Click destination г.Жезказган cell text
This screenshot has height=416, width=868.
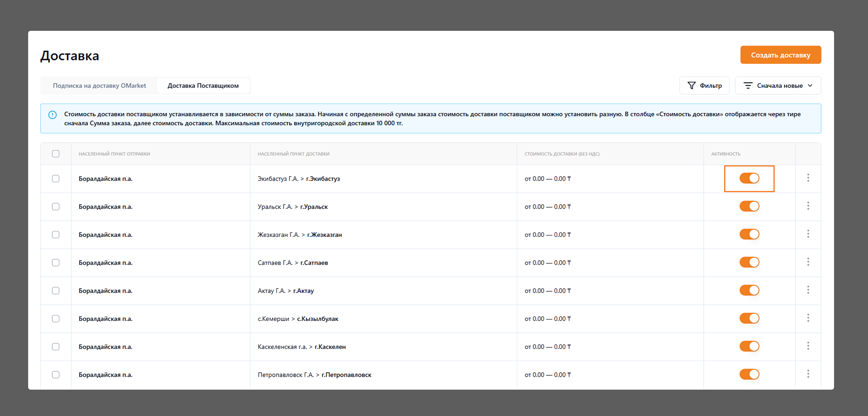tap(324, 235)
